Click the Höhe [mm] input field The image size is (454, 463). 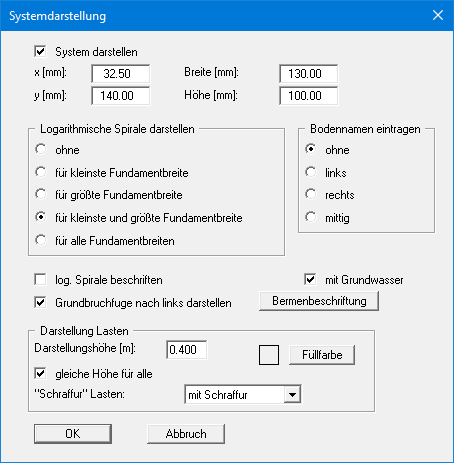[x=309, y=96]
